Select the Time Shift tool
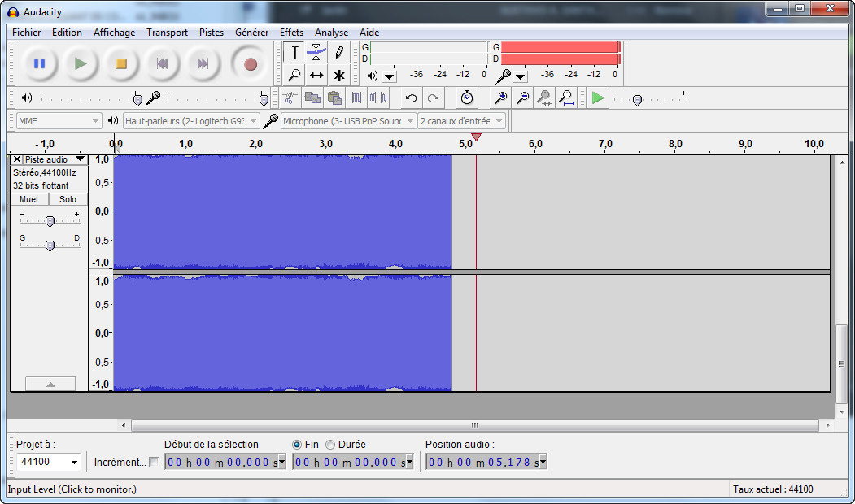Image resolution: width=855 pixels, height=504 pixels. 316,75
